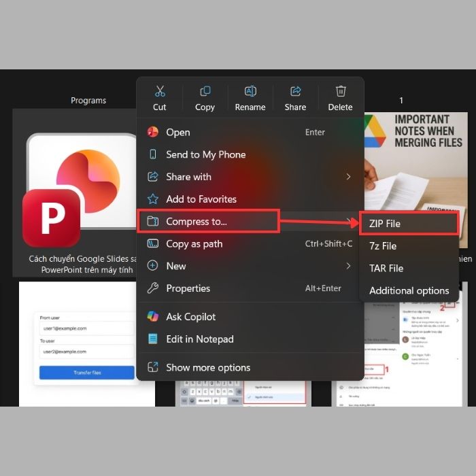Open the Important Notes When Merging Files thumbnail
The height and width of the screenshot is (476, 476).
pos(416,180)
